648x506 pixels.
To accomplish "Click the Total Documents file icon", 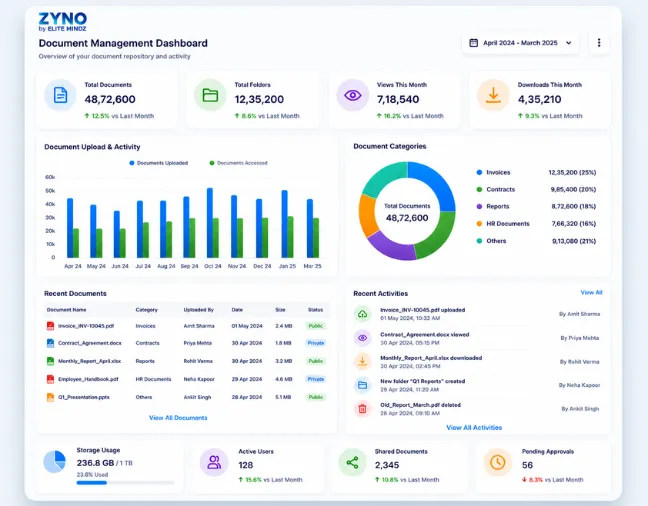I will (x=60, y=95).
